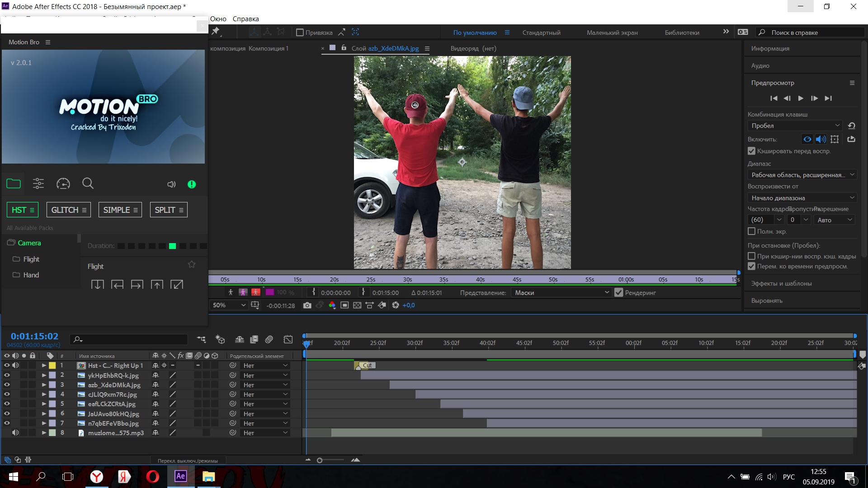Click the Cut marker on layer 1 timeline

point(365,365)
